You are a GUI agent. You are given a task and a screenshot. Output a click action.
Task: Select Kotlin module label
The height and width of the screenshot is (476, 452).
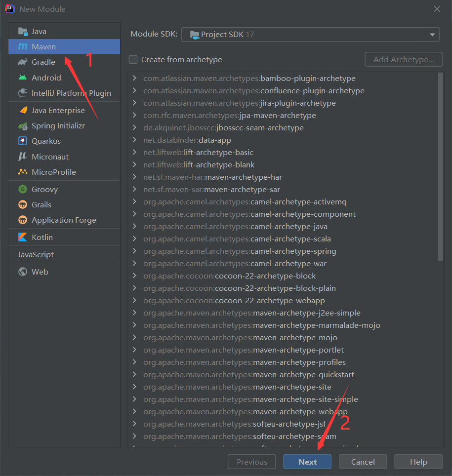(42, 237)
